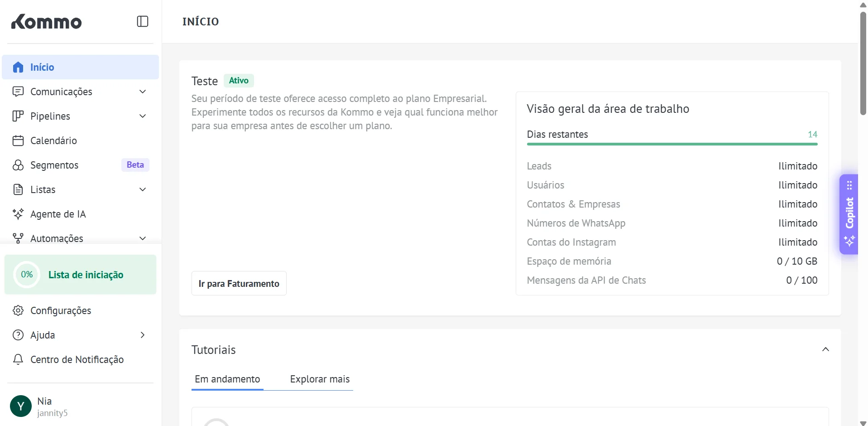This screenshot has height=426, width=868.
Task: Click the Números de WhatsApp row
Action: 672,223
